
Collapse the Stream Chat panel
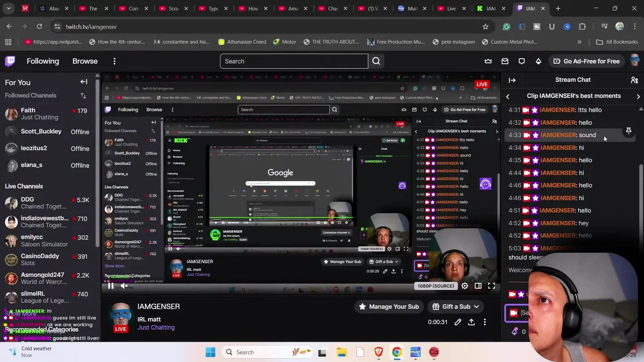[x=512, y=80]
